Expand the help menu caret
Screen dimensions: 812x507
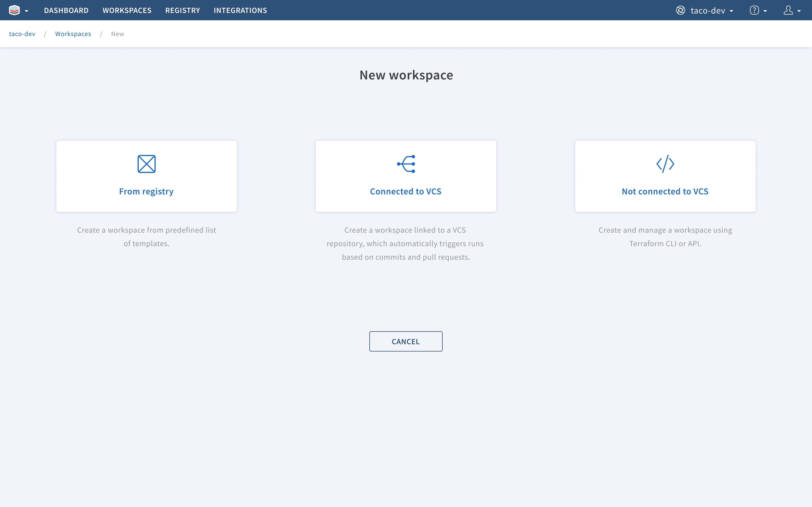tap(765, 11)
